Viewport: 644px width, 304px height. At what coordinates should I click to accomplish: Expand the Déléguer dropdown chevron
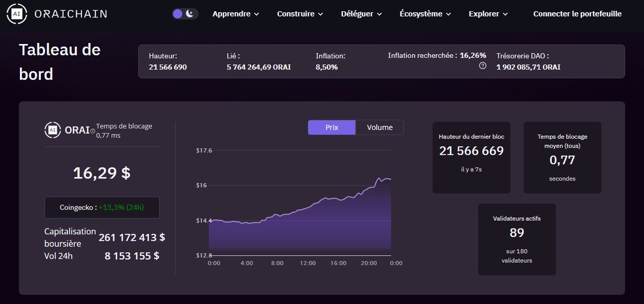379,14
